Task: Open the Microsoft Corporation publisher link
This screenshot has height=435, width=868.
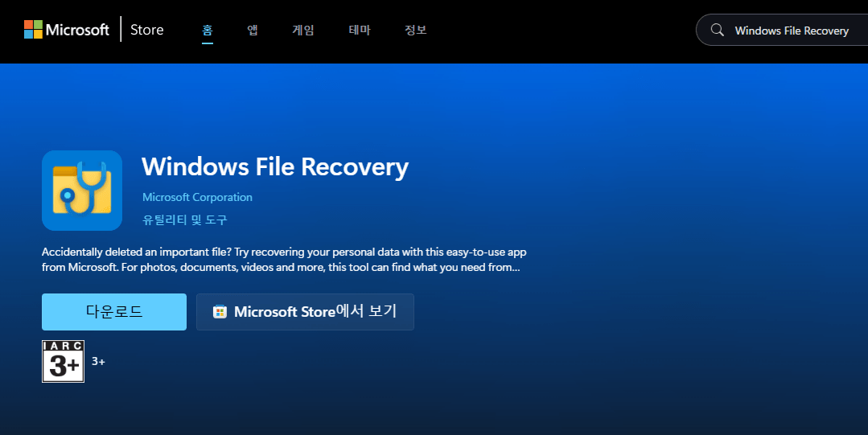Action: pyautogui.click(x=197, y=197)
